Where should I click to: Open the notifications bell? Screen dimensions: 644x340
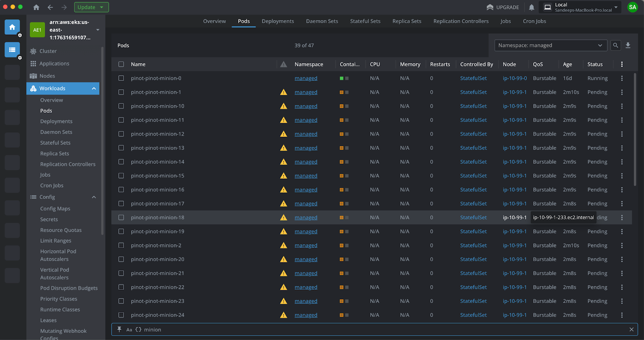(x=531, y=7)
